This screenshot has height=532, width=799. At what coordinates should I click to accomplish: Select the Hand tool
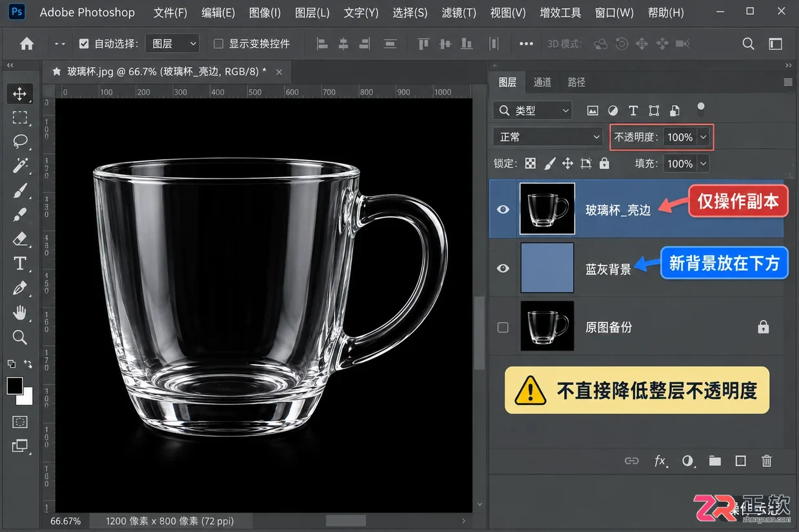tap(20, 313)
